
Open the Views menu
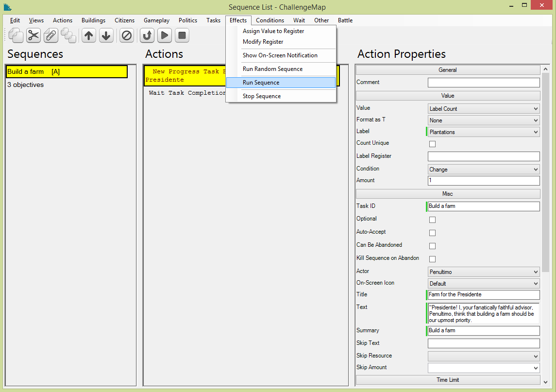click(x=36, y=20)
